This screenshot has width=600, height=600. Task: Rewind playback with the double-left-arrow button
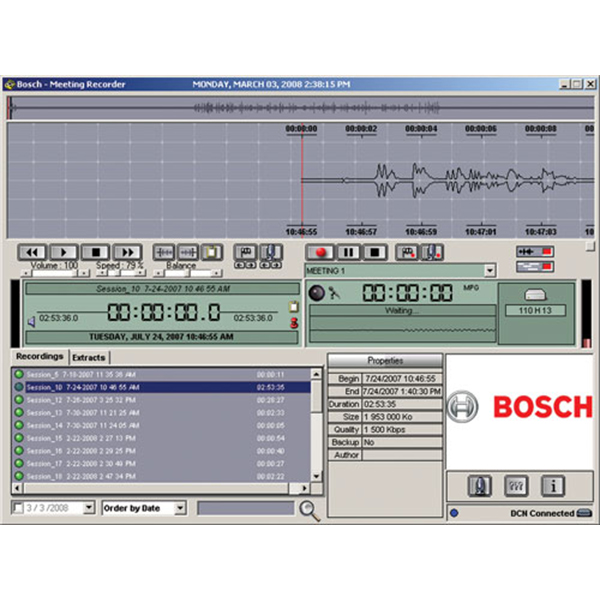coord(32,252)
